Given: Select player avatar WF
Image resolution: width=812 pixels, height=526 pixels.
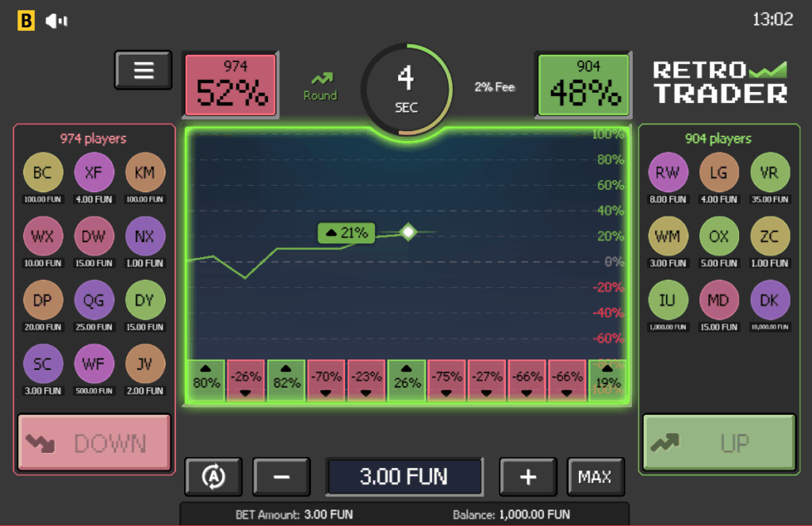Looking at the screenshot, I should 94,364.
